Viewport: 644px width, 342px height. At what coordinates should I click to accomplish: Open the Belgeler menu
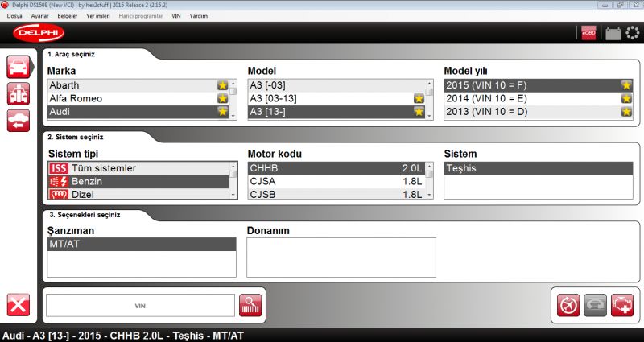click(x=68, y=16)
